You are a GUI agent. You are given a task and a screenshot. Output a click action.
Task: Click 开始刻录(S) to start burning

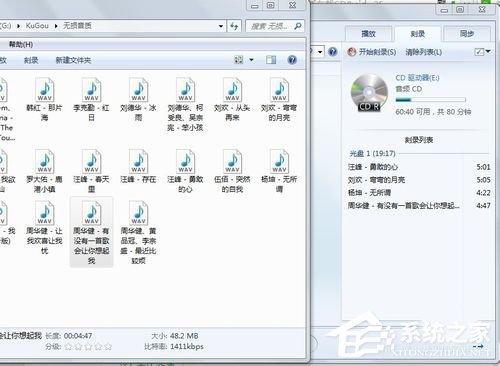click(x=377, y=52)
